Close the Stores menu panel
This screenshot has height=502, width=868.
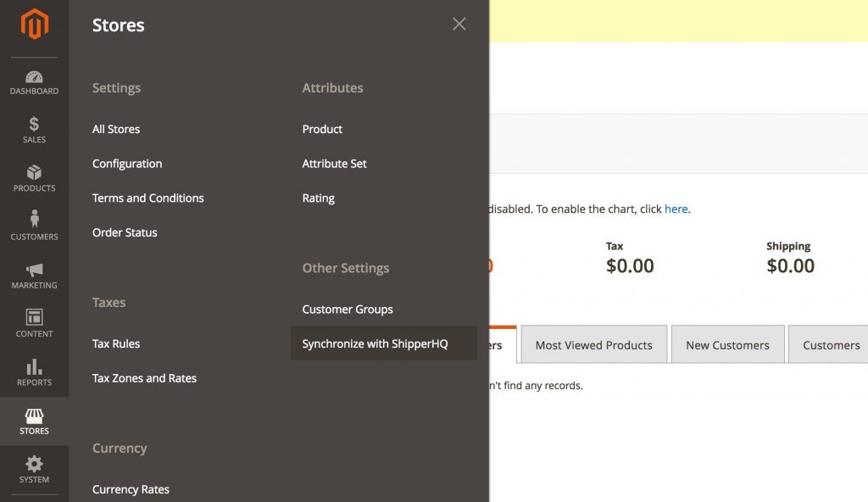[x=459, y=25]
